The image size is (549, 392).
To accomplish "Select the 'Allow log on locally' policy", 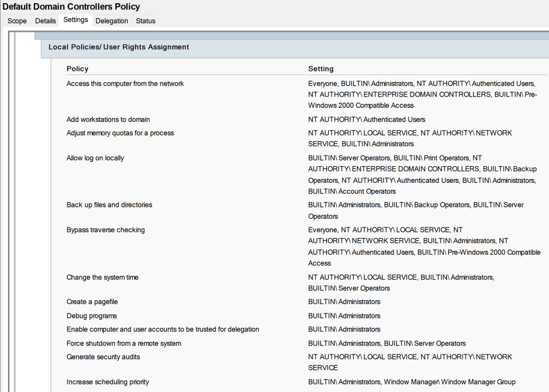I will click(x=95, y=158).
